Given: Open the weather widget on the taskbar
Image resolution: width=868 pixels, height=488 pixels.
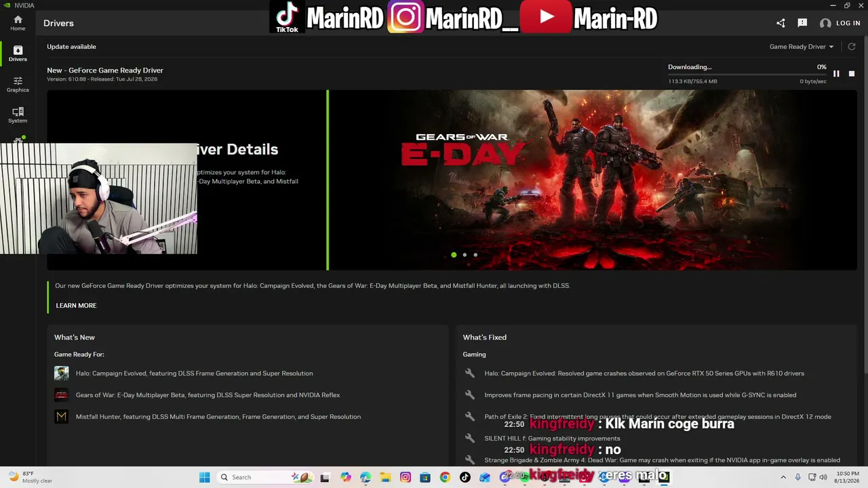Looking at the screenshot, I should tap(28, 477).
